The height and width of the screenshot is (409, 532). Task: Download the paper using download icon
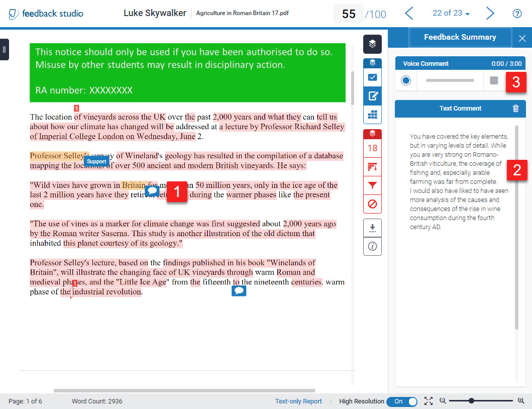372,228
